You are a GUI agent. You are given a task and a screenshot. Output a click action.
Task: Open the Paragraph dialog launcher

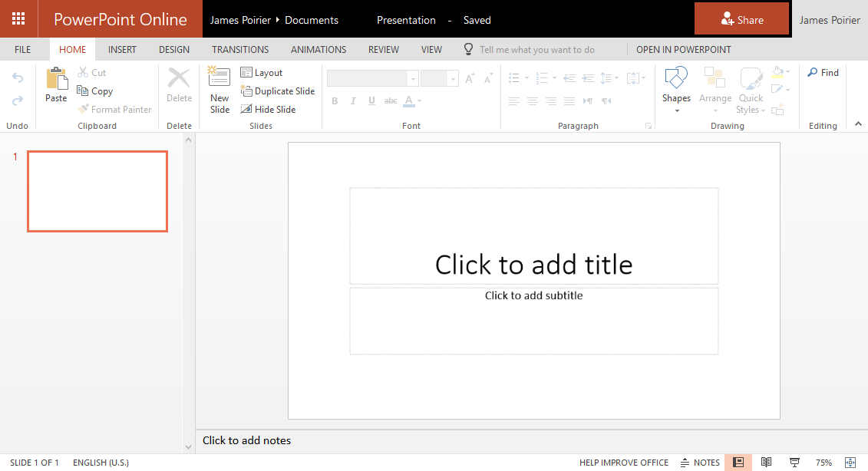click(x=649, y=127)
